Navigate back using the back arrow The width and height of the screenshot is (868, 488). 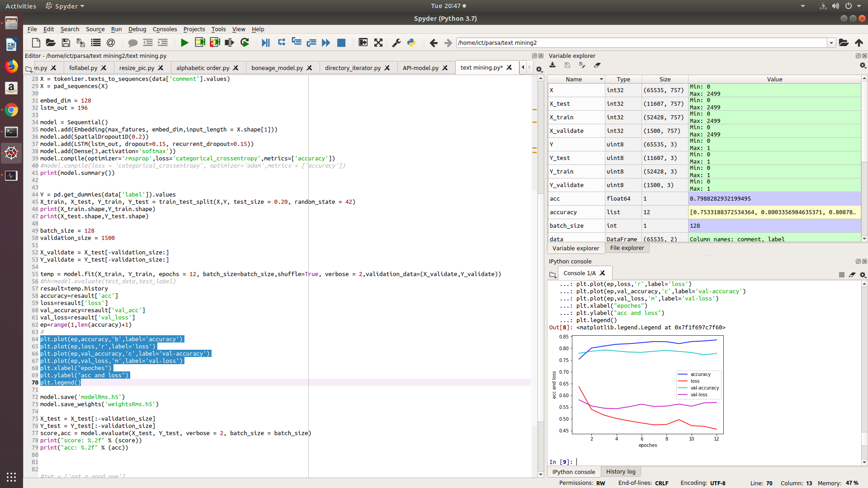[x=434, y=42]
